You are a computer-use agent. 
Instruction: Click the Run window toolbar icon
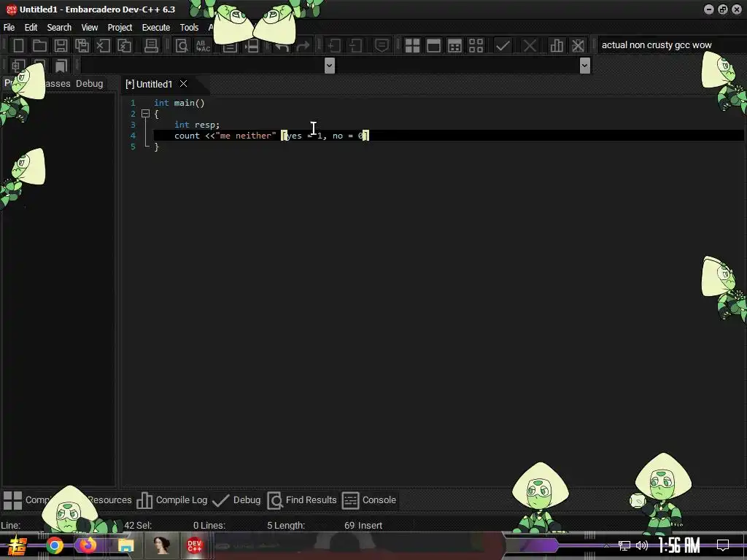(x=433, y=46)
